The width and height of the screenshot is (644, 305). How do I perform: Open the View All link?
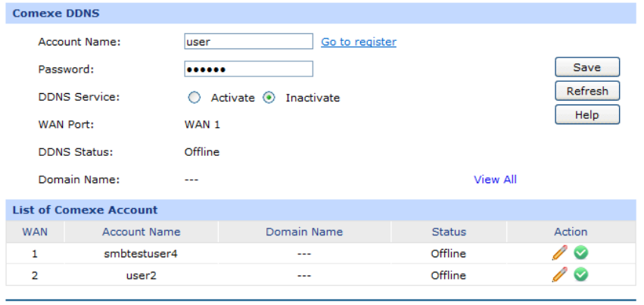click(x=495, y=179)
